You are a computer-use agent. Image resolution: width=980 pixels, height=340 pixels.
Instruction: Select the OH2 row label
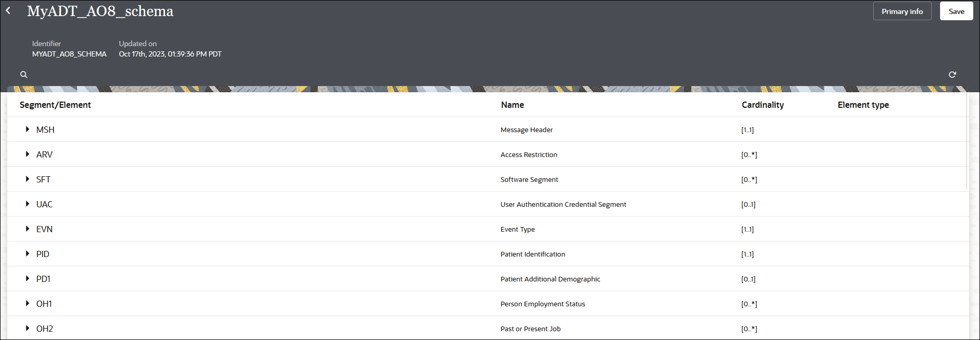[45, 329]
